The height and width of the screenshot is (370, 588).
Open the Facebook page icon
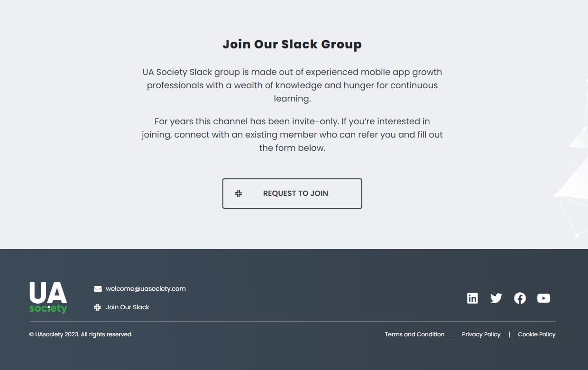pos(520,298)
